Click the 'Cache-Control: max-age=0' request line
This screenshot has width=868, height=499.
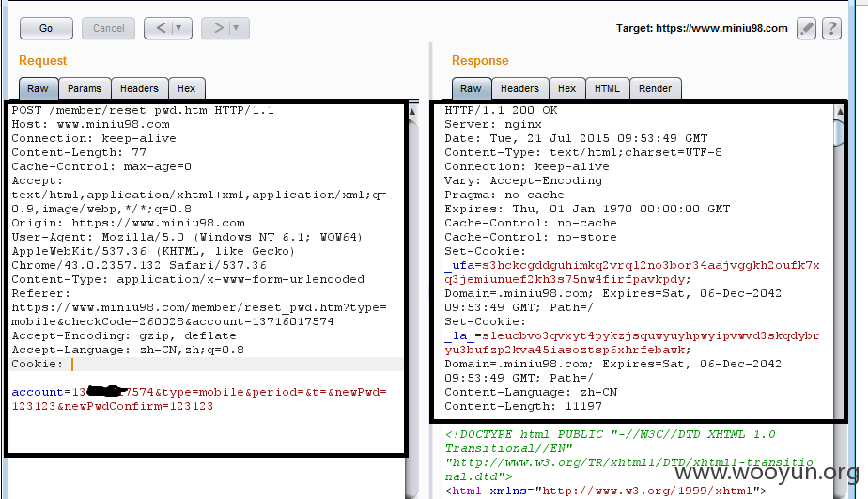[x=101, y=166]
